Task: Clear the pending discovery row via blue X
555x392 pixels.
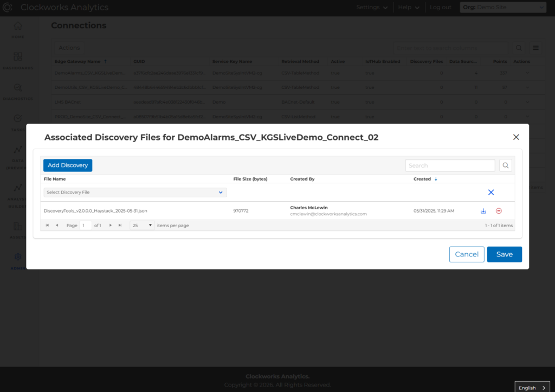Action: point(491,192)
